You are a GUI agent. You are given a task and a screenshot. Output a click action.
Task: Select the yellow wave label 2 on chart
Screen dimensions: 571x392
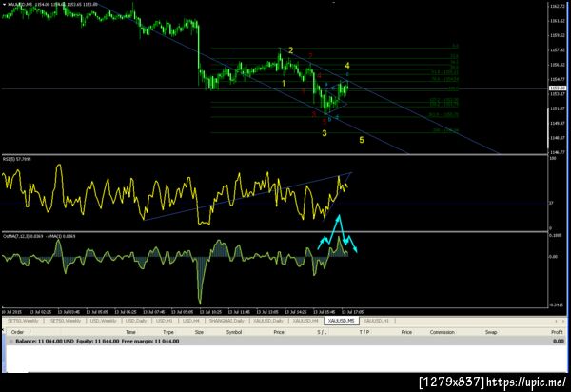tap(290, 50)
